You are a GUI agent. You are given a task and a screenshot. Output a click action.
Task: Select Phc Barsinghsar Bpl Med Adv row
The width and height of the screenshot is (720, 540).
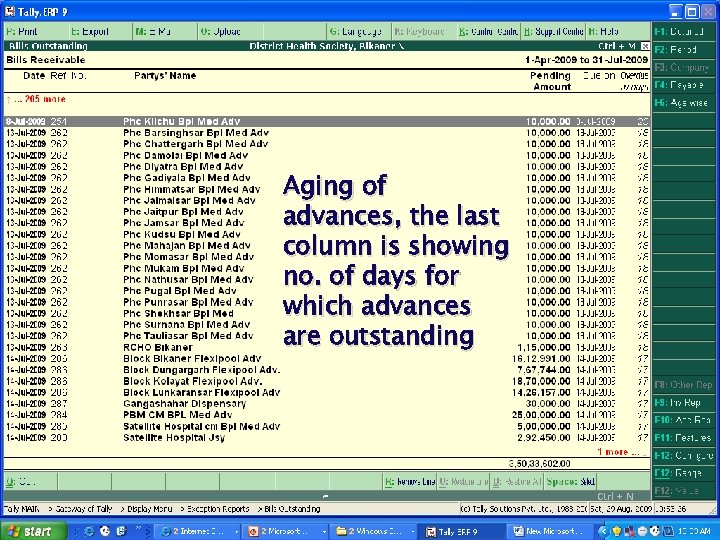point(326,133)
